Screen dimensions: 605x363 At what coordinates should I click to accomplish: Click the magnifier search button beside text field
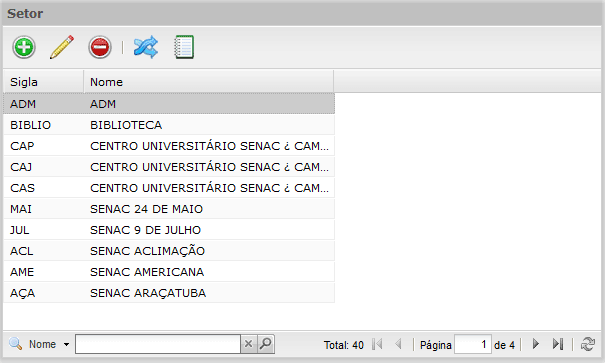pyautogui.click(x=265, y=343)
